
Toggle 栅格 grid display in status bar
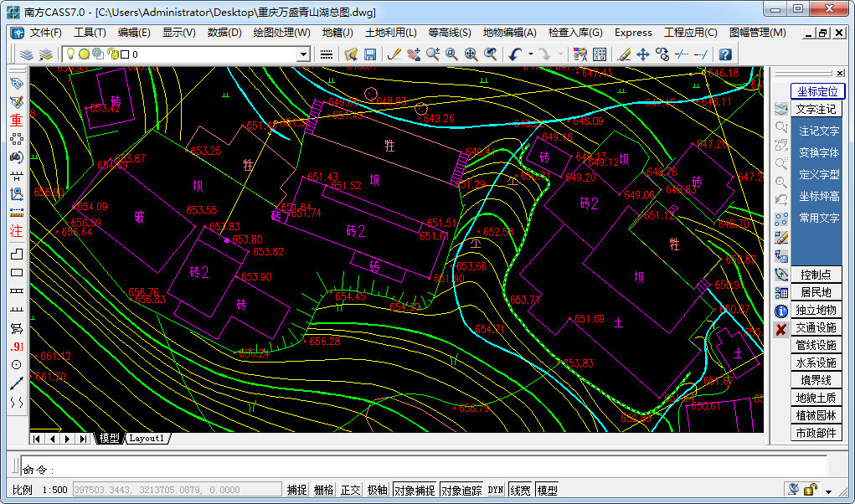pos(323,490)
